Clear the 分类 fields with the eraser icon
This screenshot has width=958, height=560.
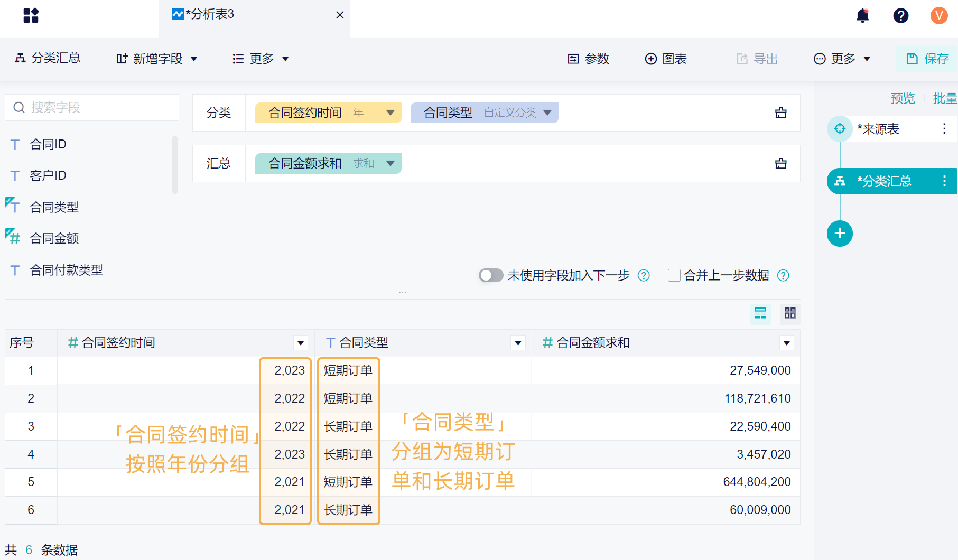point(780,113)
